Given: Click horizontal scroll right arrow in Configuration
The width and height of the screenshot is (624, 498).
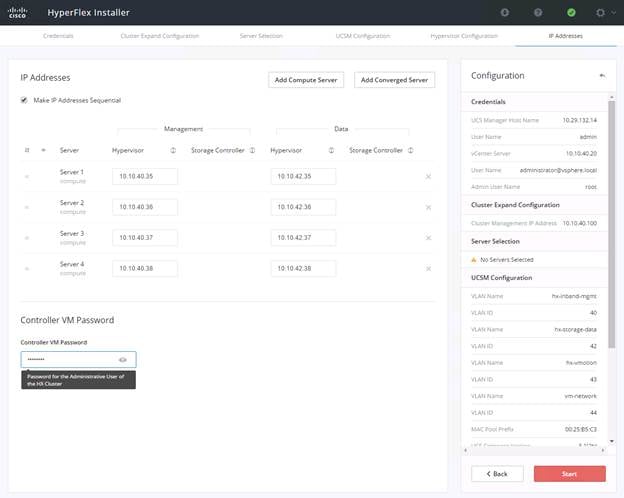Looking at the screenshot, I should pyautogui.click(x=603, y=450).
